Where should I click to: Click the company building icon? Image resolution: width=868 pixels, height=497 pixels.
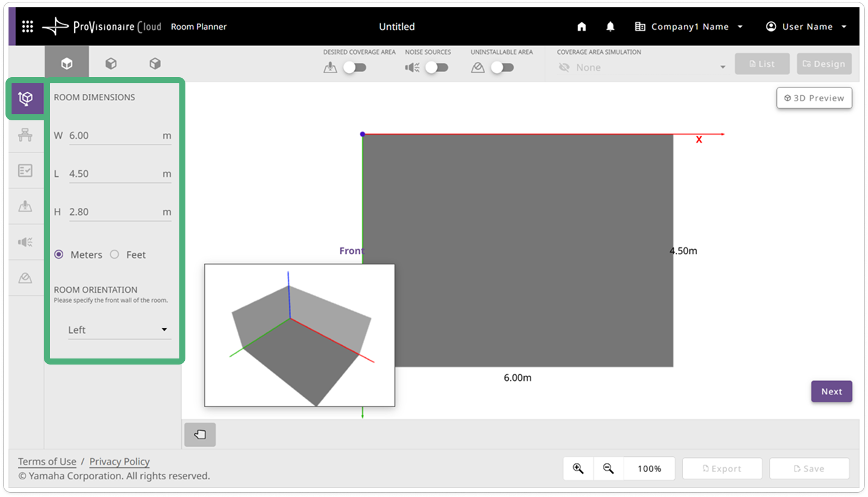(x=640, y=27)
